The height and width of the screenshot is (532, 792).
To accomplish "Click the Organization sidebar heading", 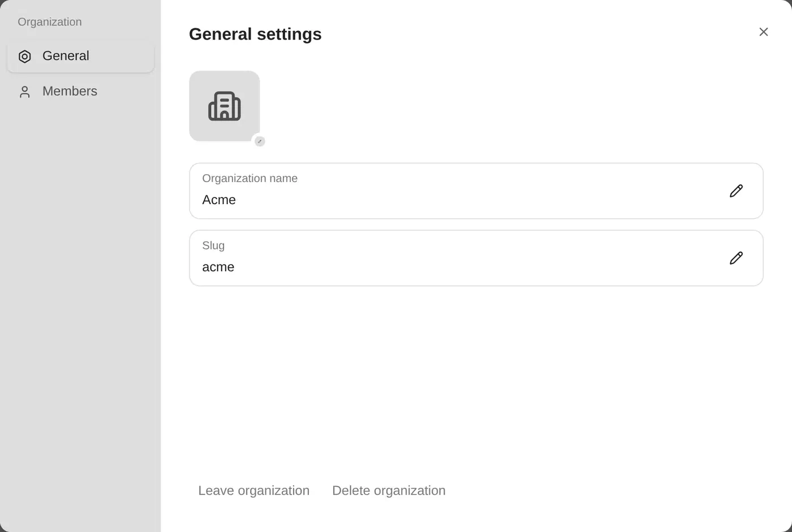I will tap(50, 22).
